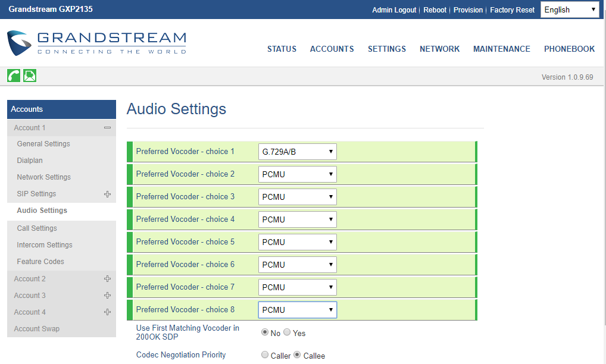
Task: Click the green voicemail envelope icon
Action: (x=29, y=76)
